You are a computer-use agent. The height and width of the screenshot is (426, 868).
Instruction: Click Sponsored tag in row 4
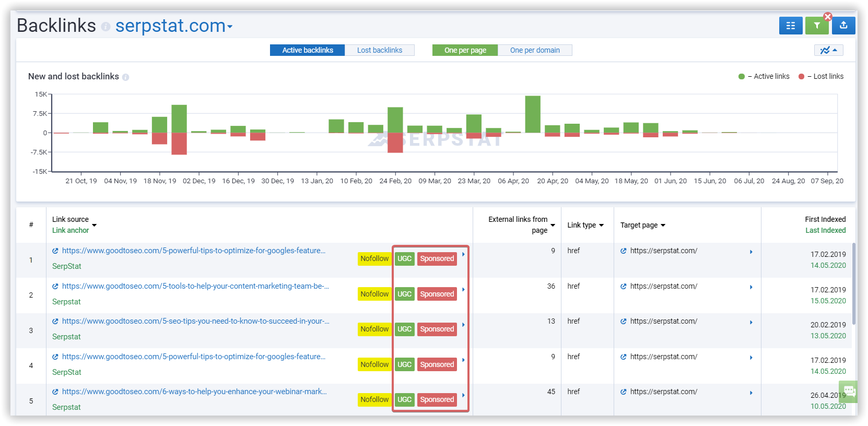(437, 364)
